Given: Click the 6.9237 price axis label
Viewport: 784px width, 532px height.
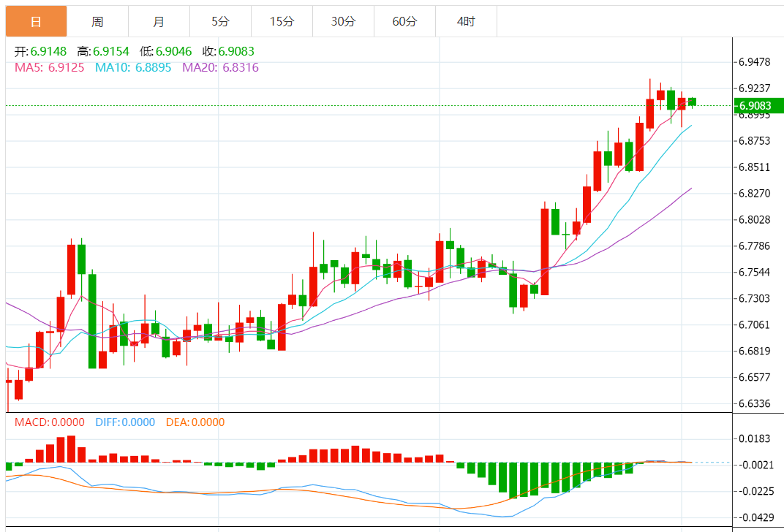Looking at the screenshot, I should click(x=755, y=88).
